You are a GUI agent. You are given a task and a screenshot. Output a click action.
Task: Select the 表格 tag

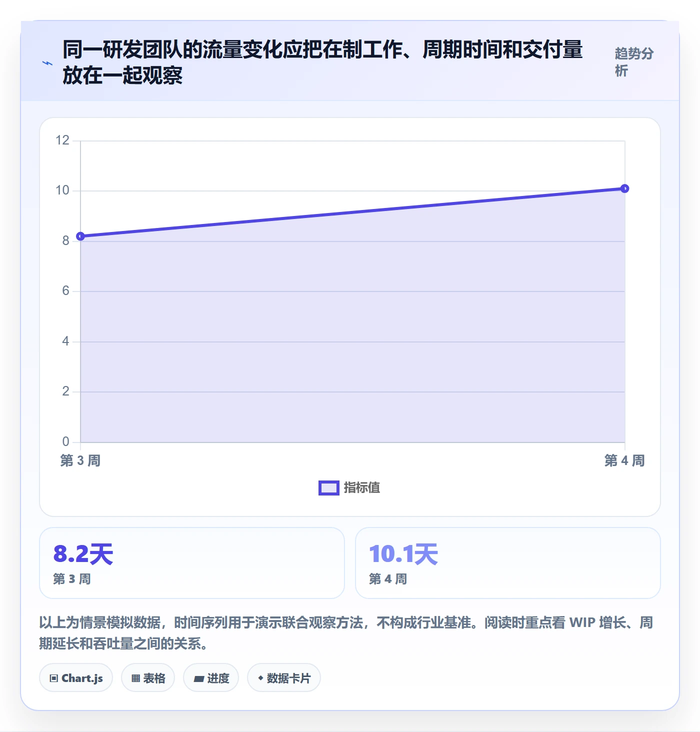pyautogui.click(x=148, y=678)
